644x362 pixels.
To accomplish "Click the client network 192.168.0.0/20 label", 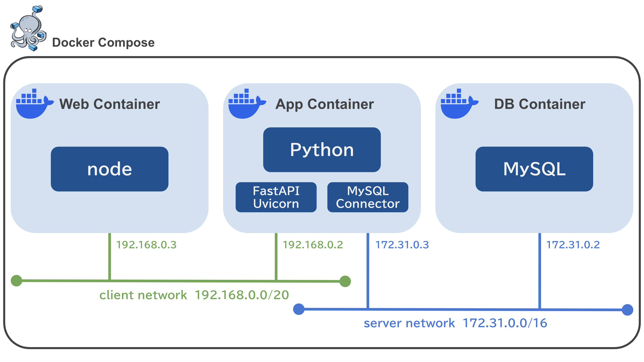I will click(x=194, y=295).
